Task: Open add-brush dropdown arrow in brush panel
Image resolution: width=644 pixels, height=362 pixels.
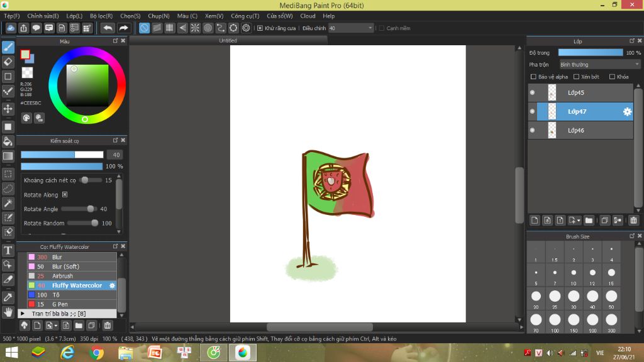Action: (x=55, y=326)
